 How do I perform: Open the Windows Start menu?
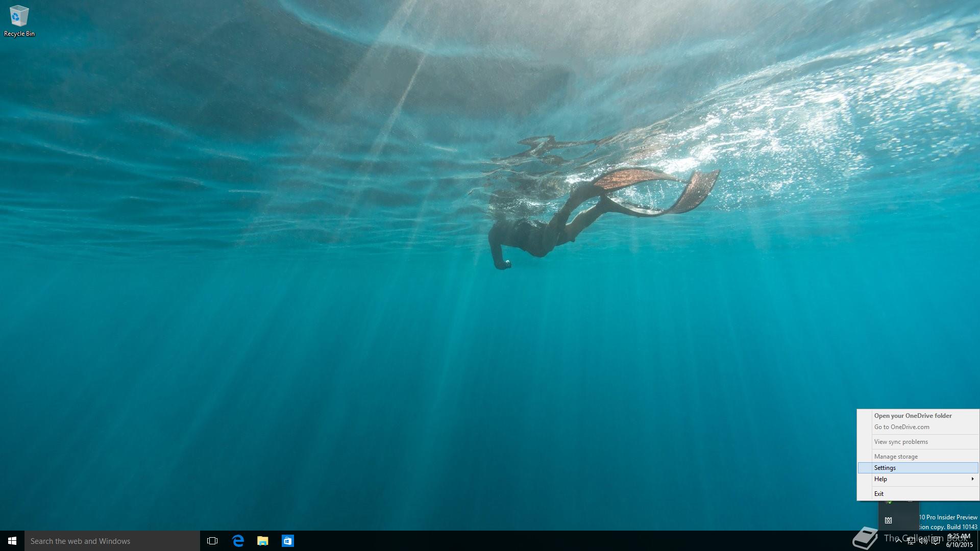(12, 541)
